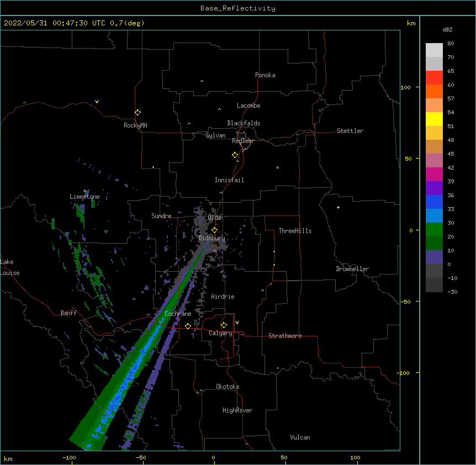This screenshot has height=465, width=476.
Task: Click the white plus marker north of Drumheller
Action: click(x=338, y=207)
